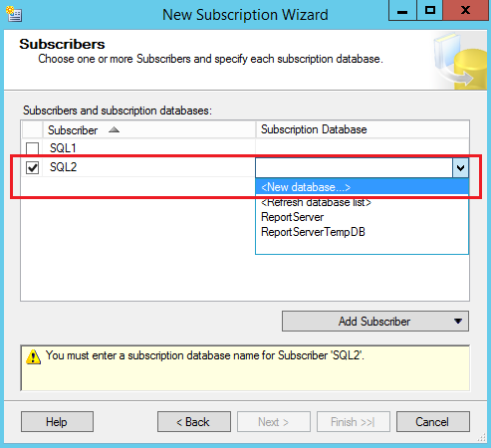Open the Add Subscriber dropdown button
491x448 pixels.
coord(375,321)
